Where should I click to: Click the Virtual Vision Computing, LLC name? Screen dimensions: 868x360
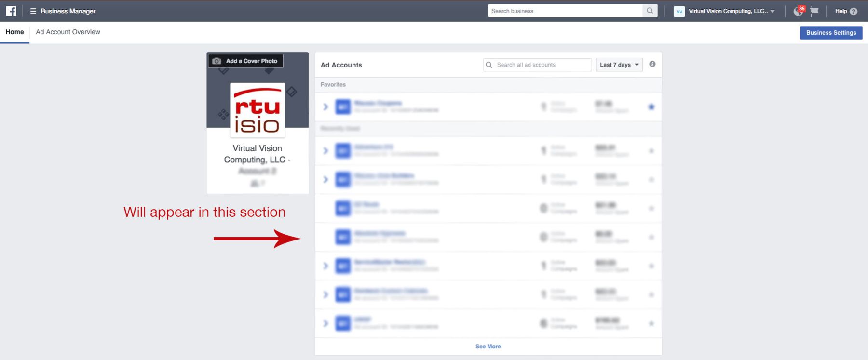[257, 154]
